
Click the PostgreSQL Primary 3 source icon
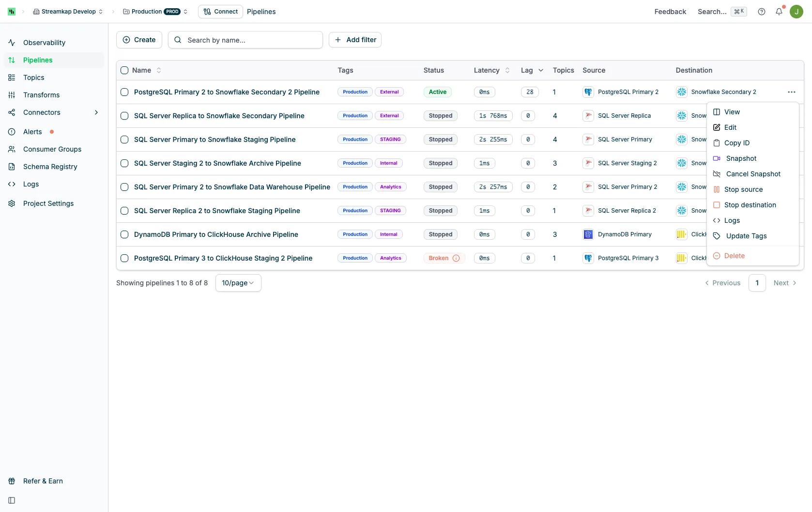point(588,258)
